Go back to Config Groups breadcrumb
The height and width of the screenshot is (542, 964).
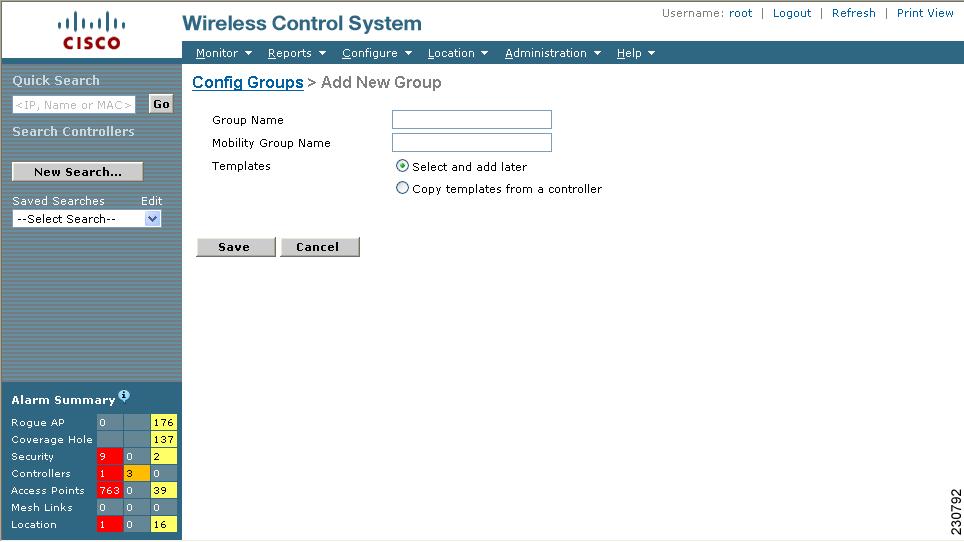point(248,82)
